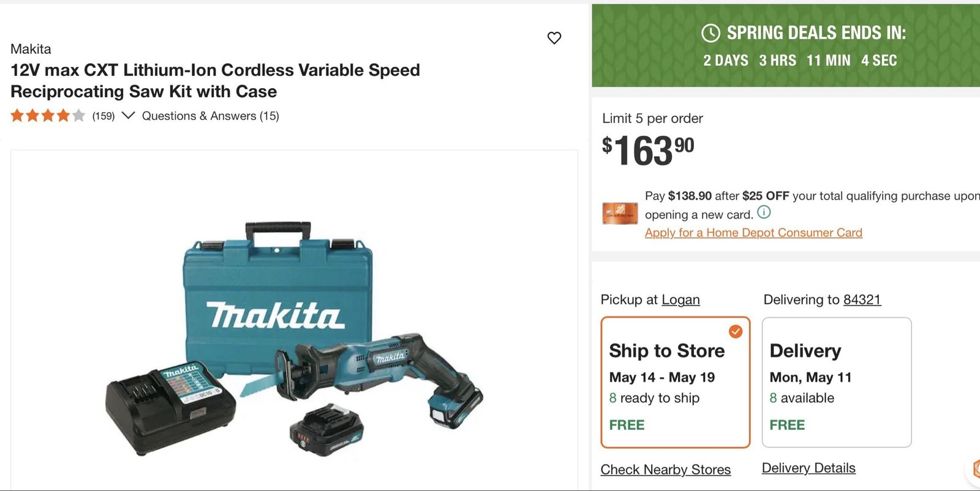
Task: Open Check Nearby Stores link
Action: click(666, 470)
